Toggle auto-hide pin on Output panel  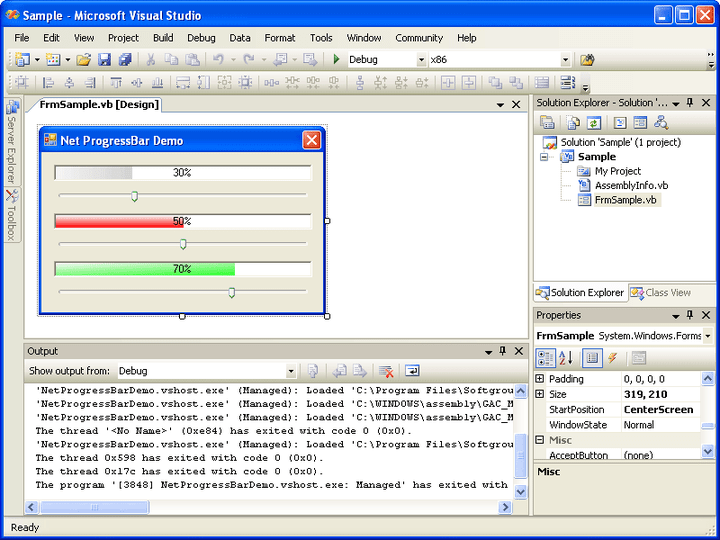[x=502, y=351]
